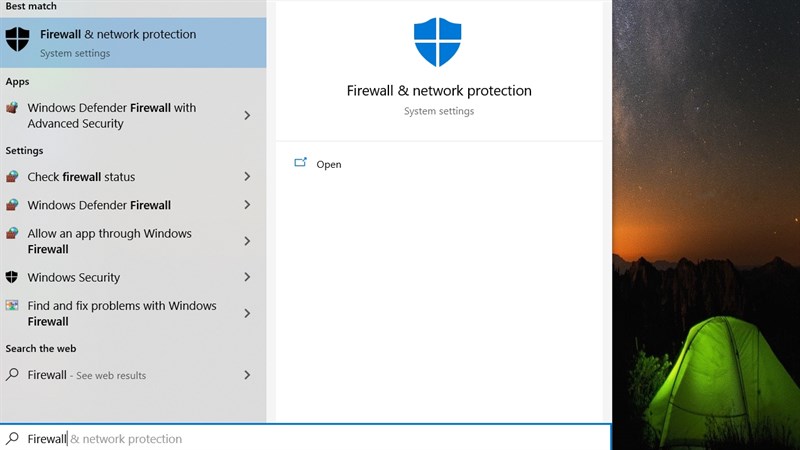Choose Find and fix problems with Windows Firewall

coord(133,313)
